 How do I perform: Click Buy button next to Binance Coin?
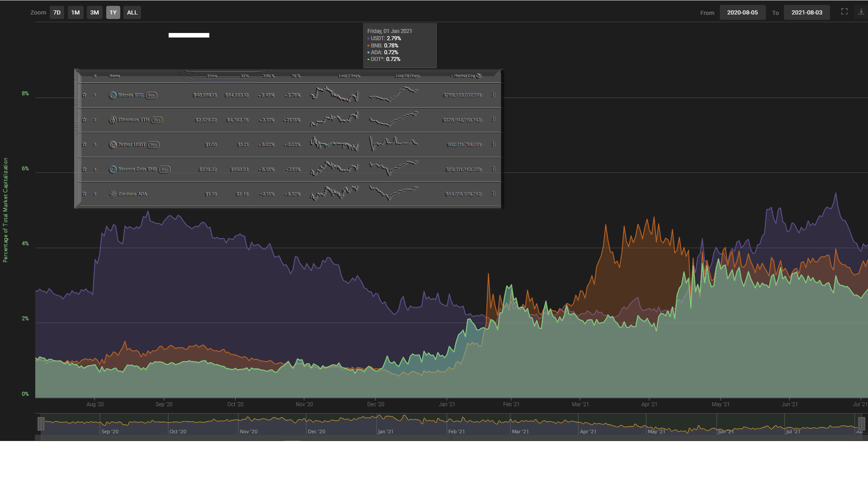(x=165, y=170)
